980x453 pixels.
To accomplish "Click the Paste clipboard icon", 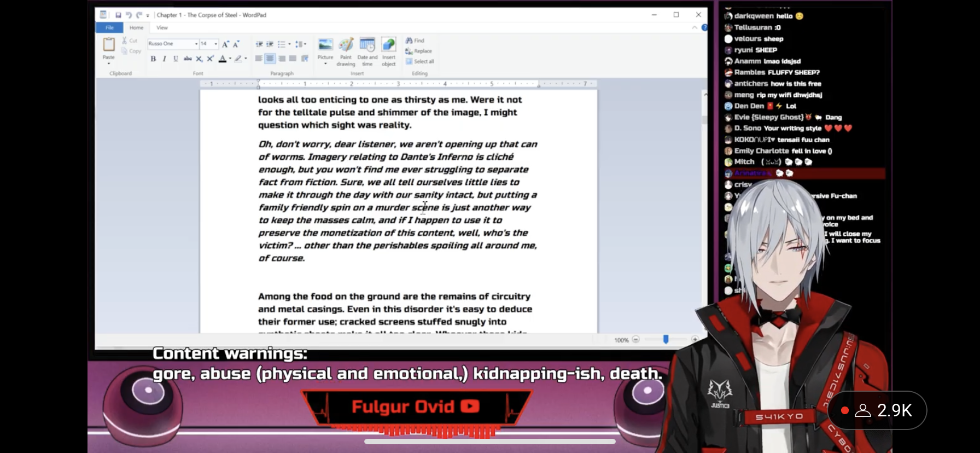I will click(x=109, y=44).
